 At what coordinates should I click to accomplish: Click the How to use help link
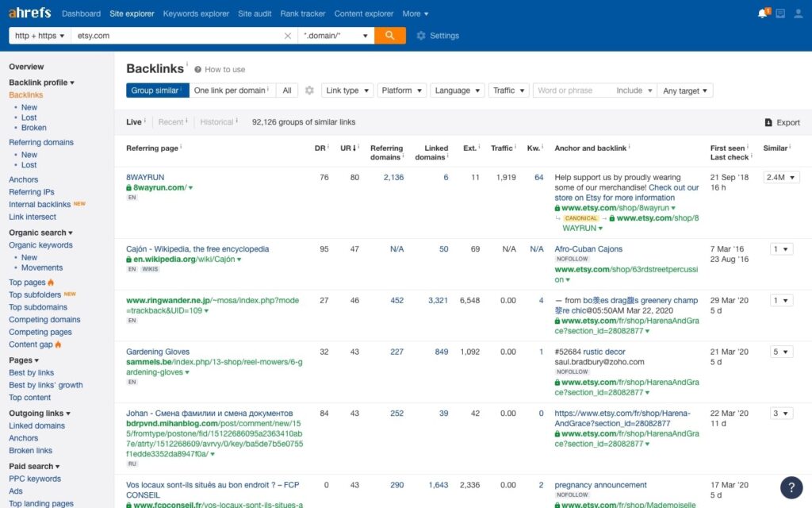[x=220, y=70]
